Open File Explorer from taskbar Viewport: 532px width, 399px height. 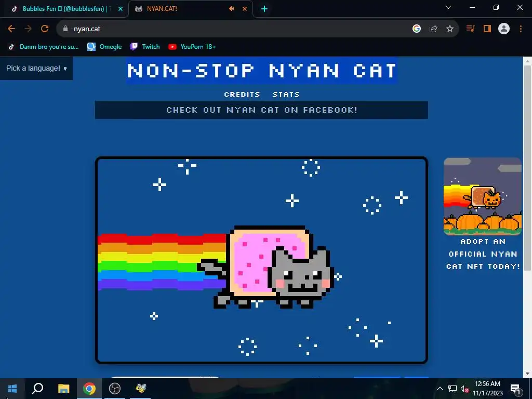click(x=63, y=389)
